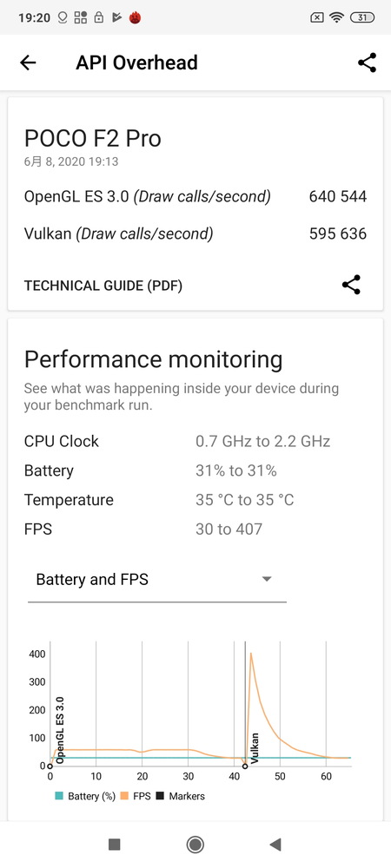Toggle the FPS orange legend entry

click(135, 796)
